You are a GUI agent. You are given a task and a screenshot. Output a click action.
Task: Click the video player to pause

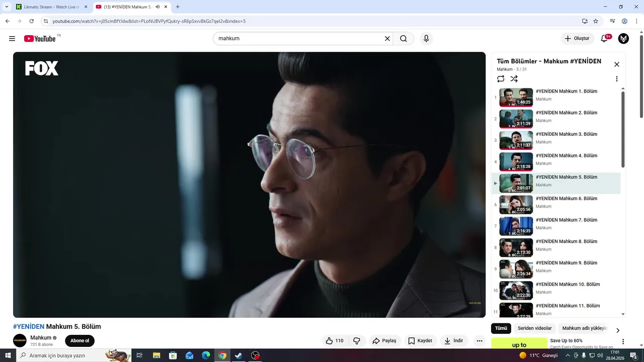click(x=249, y=185)
